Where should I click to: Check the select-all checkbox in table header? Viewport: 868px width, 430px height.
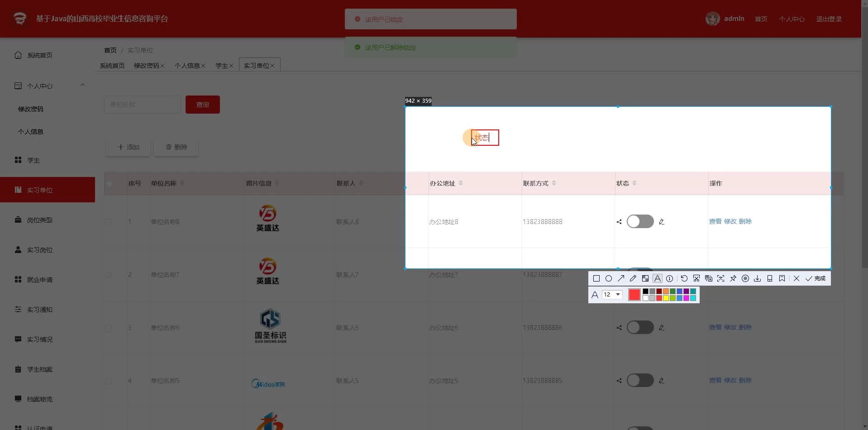tap(109, 183)
